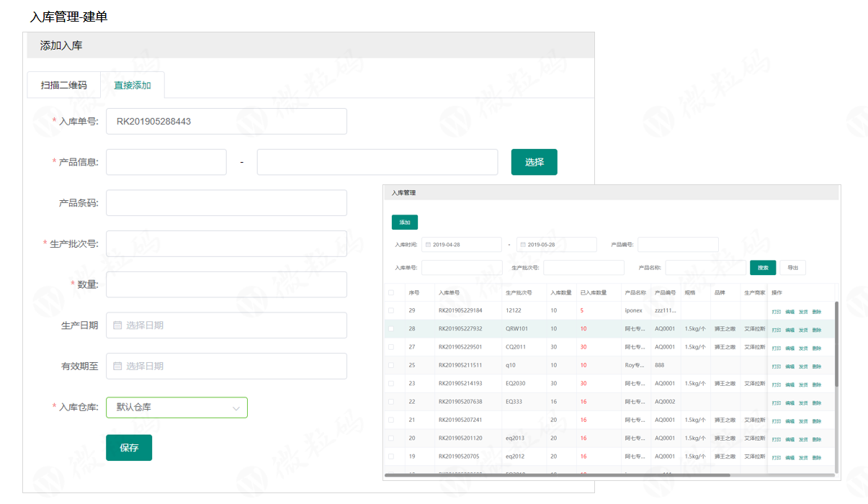Tick the select-all checkbox in table header

391,293
